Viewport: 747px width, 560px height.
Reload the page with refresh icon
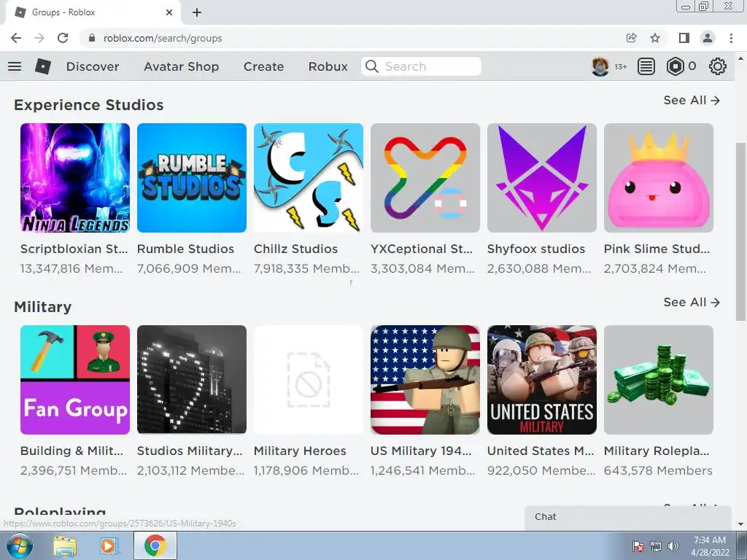63,38
